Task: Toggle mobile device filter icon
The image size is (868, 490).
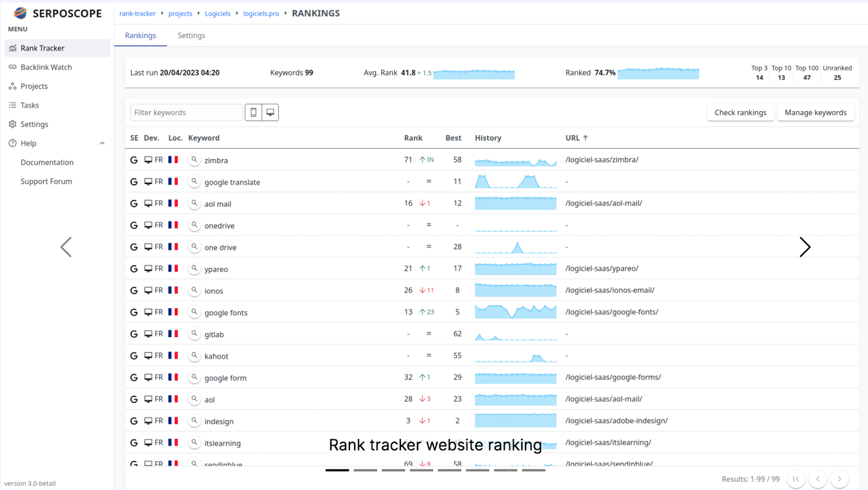Action: pos(253,112)
